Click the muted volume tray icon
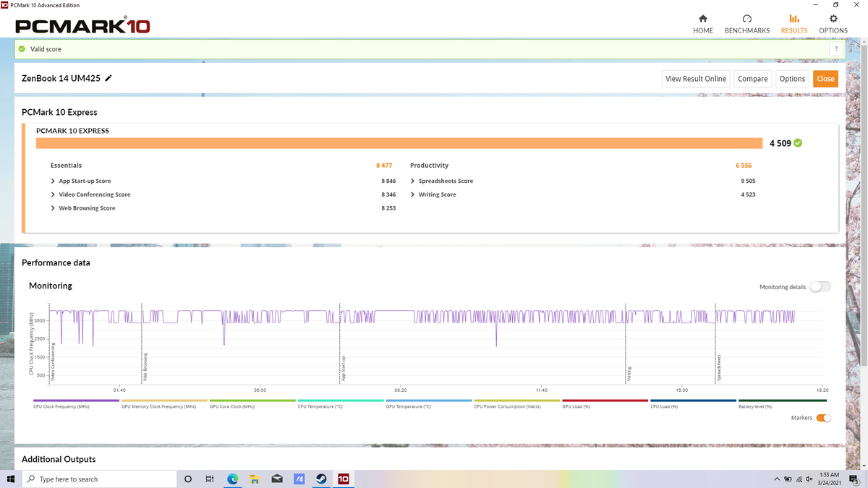The image size is (868, 488). pos(809,479)
